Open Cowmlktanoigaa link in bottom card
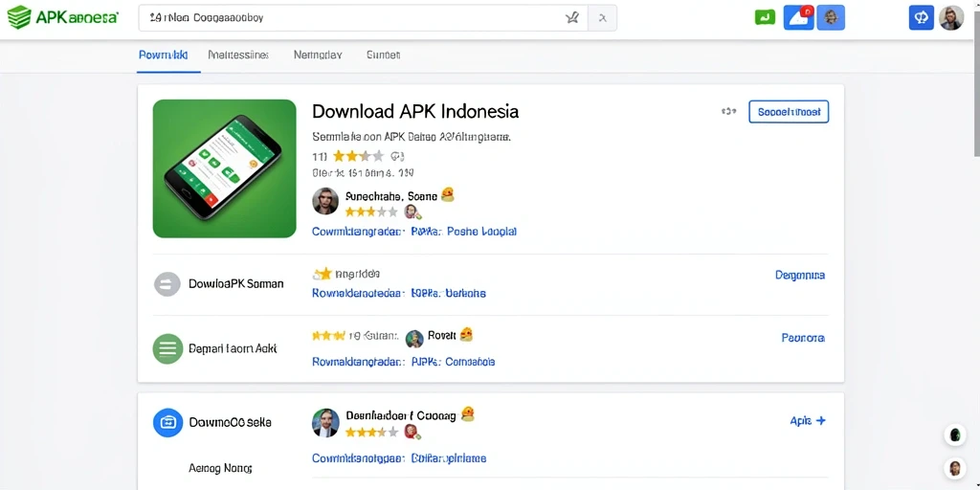 coord(356,458)
